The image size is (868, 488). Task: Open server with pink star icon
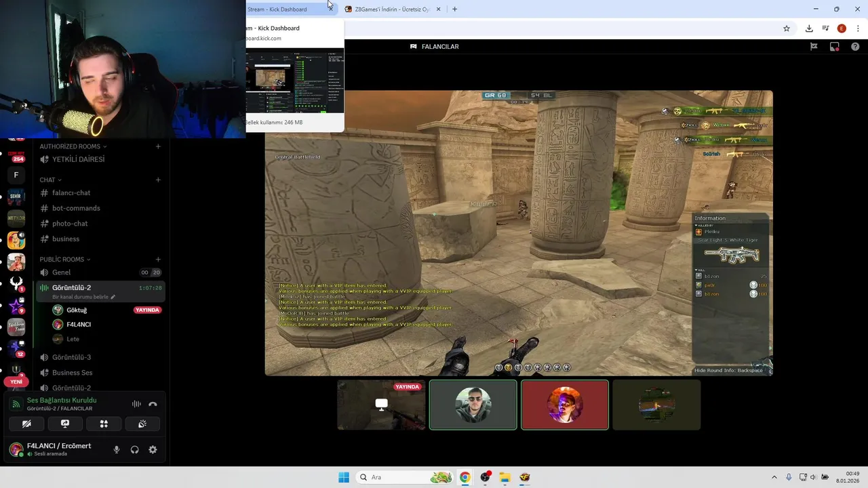(x=16, y=306)
